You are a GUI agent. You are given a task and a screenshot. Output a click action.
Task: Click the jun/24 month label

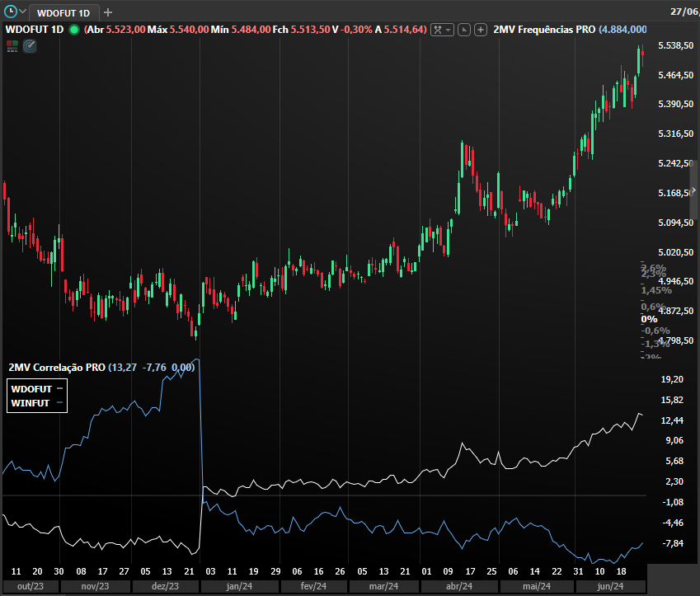[x=610, y=586]
